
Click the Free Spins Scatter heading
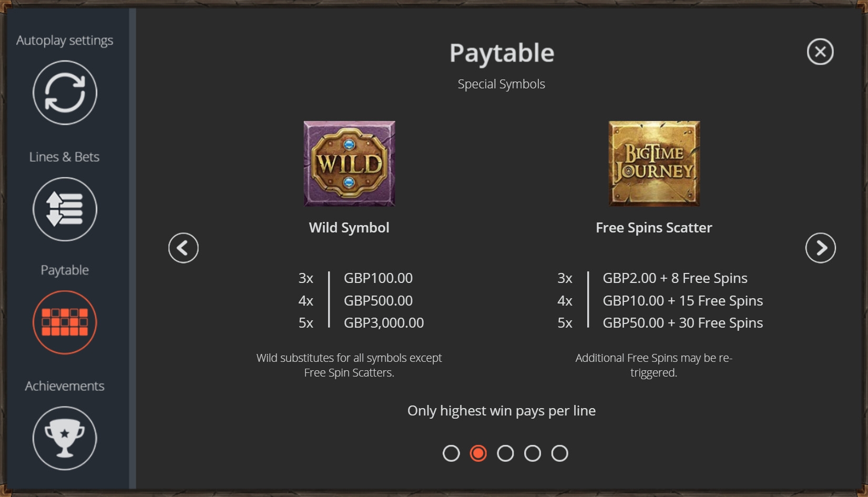[654, 228]
